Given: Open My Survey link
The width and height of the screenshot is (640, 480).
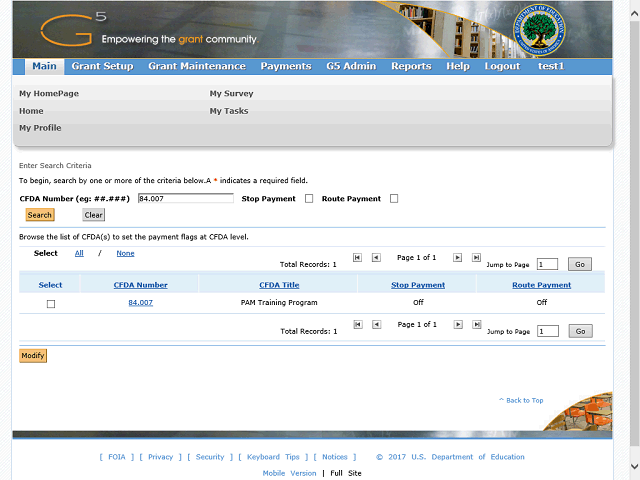Looking at the screenshot, I should (231, 93).
